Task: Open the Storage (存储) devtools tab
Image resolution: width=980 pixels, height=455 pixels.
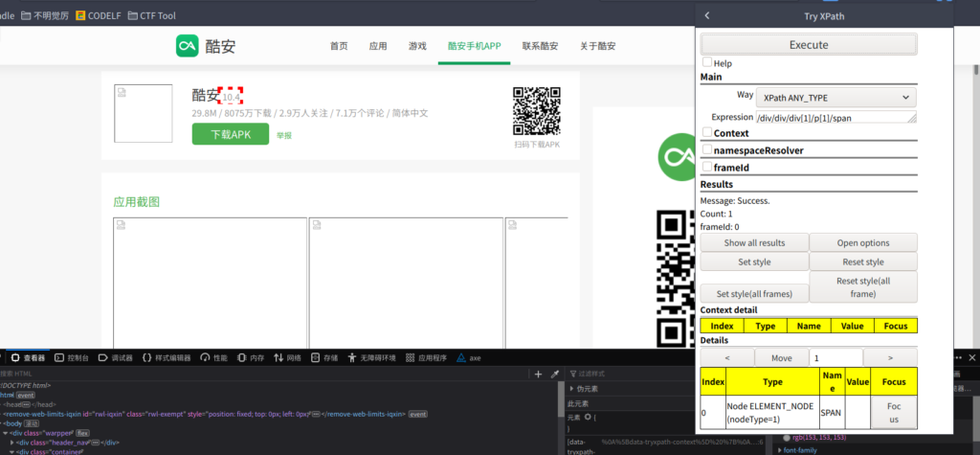Action: coord(324,358)
